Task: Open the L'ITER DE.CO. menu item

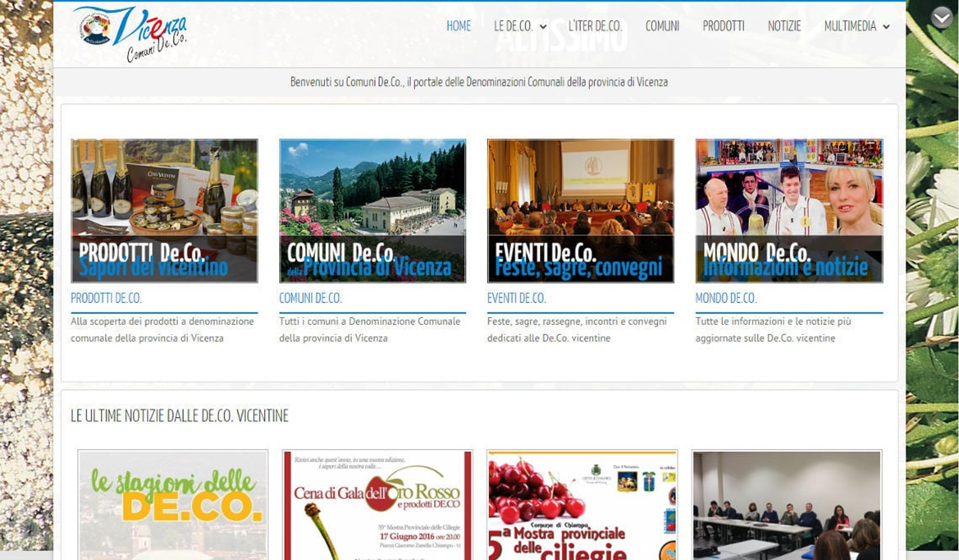Action: (595, 26)
